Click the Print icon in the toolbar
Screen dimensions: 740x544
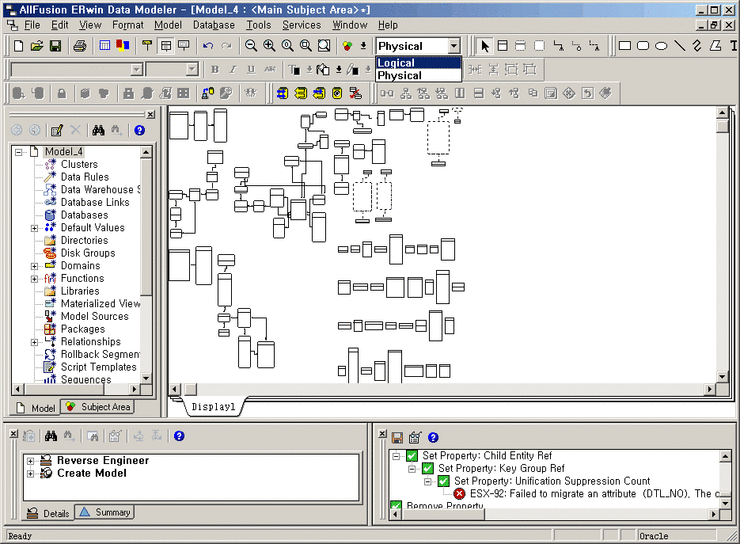tap(79, 46)
